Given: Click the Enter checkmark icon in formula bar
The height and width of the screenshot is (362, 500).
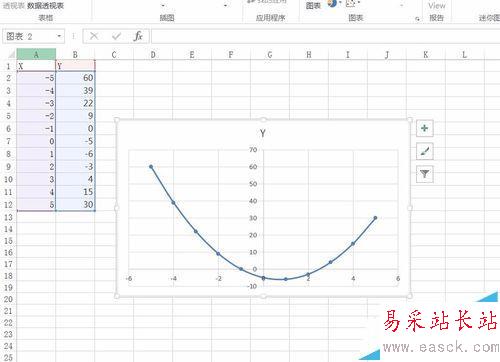Looking at the screenshot, I should pos(116,36).
